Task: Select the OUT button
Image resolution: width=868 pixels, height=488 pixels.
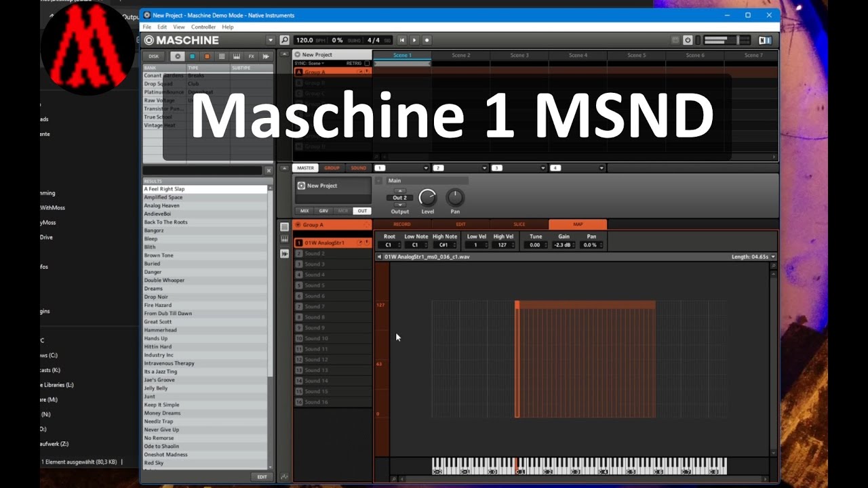Action: point(362,211)
